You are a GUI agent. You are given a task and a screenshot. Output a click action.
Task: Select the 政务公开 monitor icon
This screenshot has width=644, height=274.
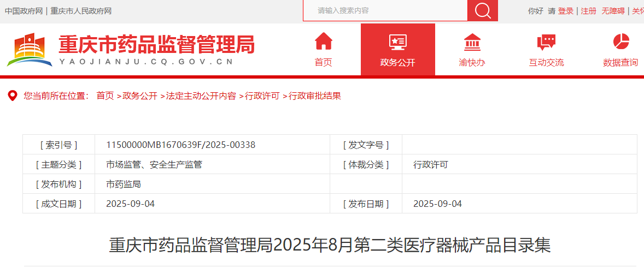pos(397,41)
